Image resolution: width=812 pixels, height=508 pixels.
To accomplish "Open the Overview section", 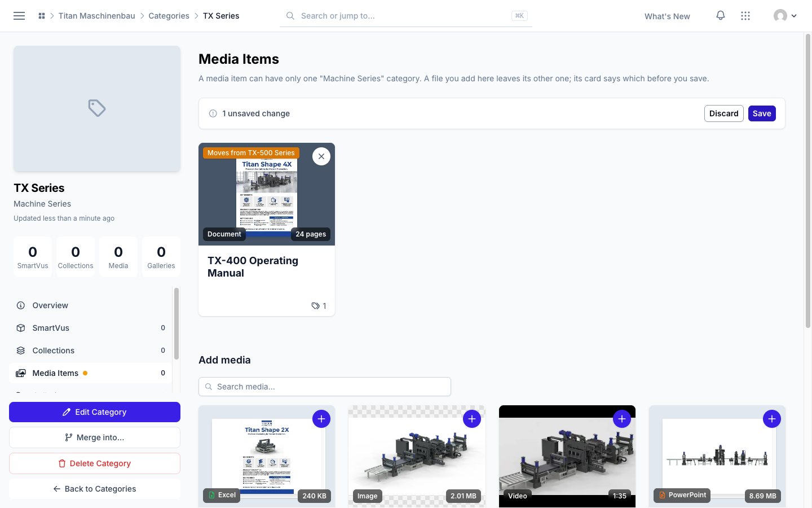I will tap(91, 305).
